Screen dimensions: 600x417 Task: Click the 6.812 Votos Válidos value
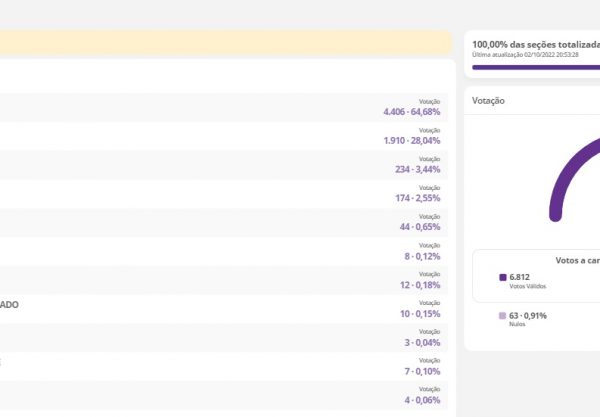(x=520, y=277)
